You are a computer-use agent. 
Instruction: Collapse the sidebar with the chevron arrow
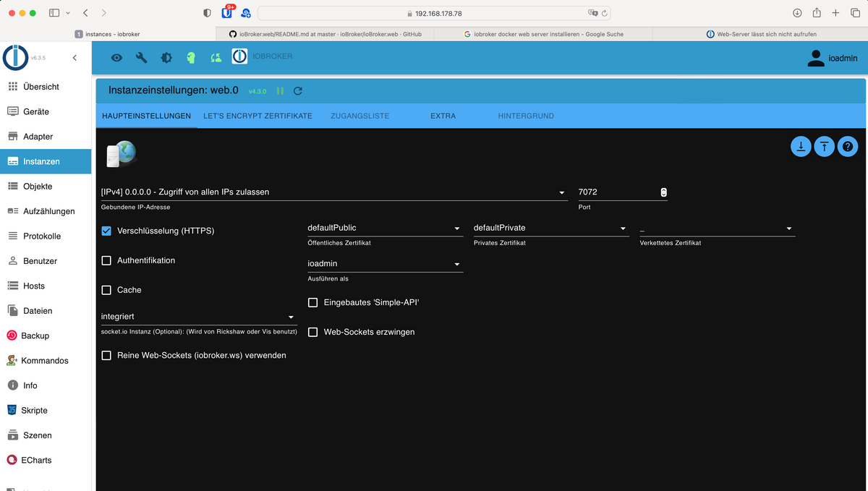tap(75, 58)
